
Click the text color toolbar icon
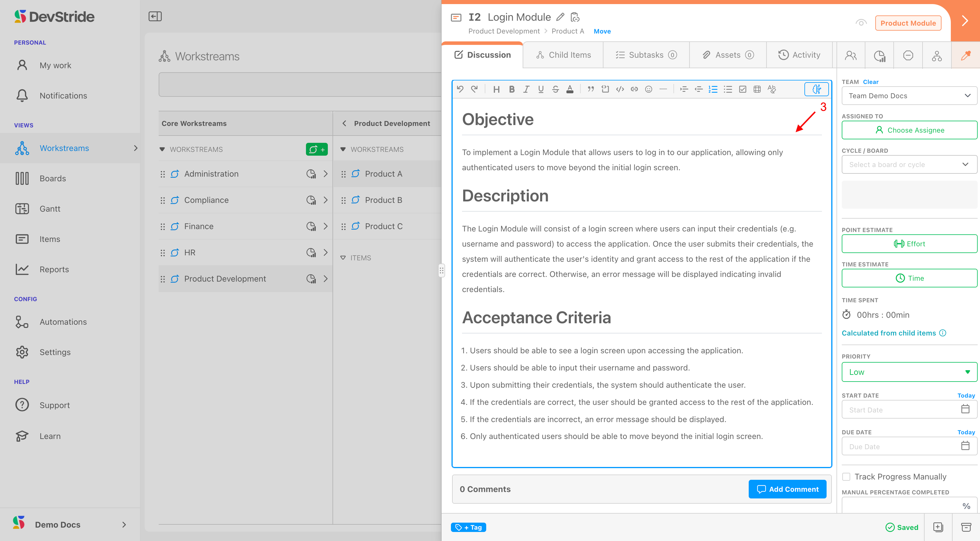570,89
